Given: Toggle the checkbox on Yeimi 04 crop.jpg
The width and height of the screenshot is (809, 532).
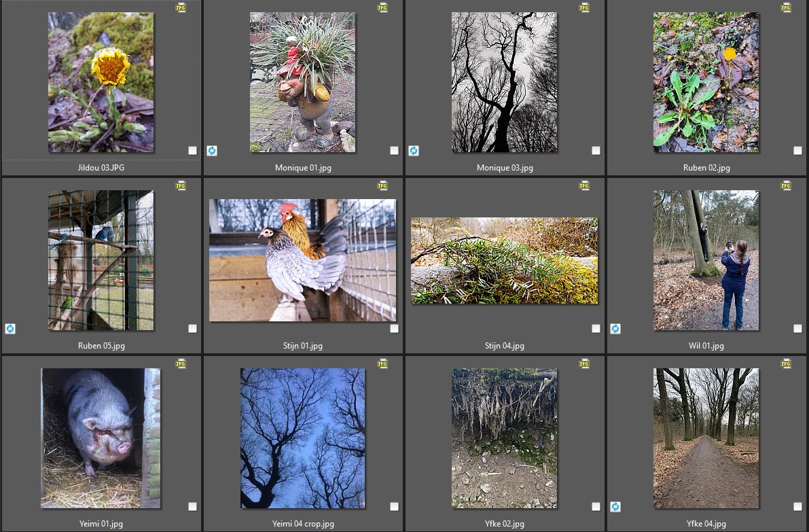Looking at the screenshot, I should click(394, 507).
